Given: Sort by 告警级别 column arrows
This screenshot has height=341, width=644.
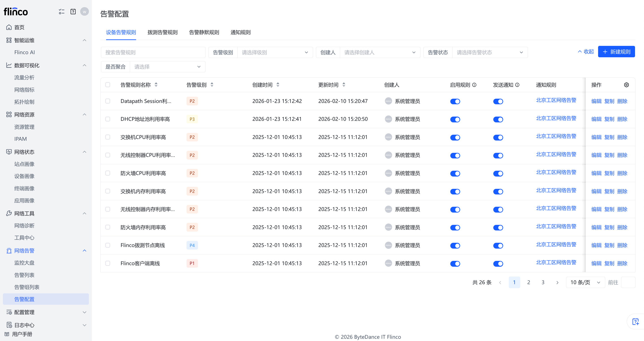Looking at the screenshot, I should click(212, 85).
